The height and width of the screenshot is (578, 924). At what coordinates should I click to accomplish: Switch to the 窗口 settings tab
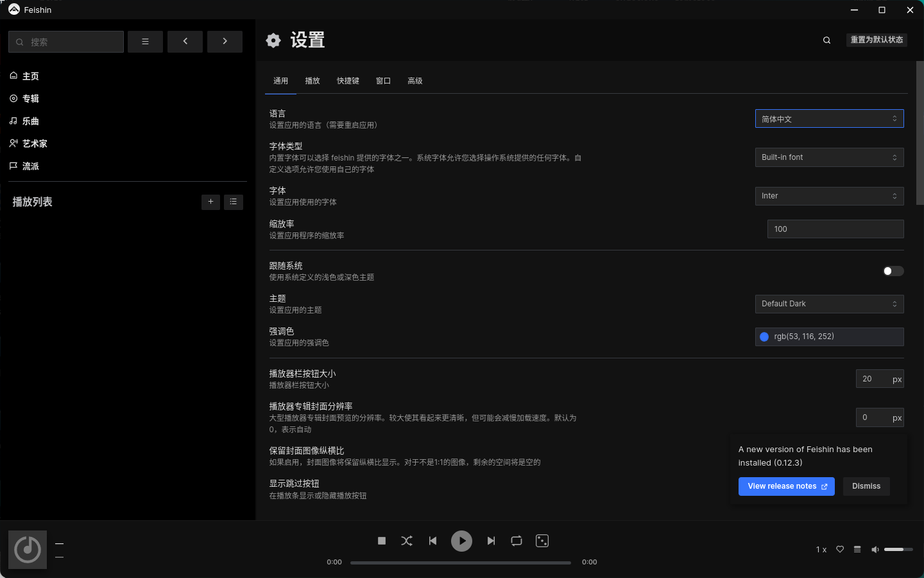[x=383, y=81]
